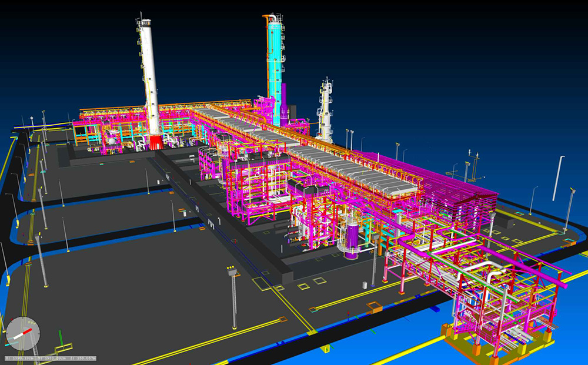The image size is (588, 365).
Task: Click the compass navigation widget
Action: [x=23, y=332]
